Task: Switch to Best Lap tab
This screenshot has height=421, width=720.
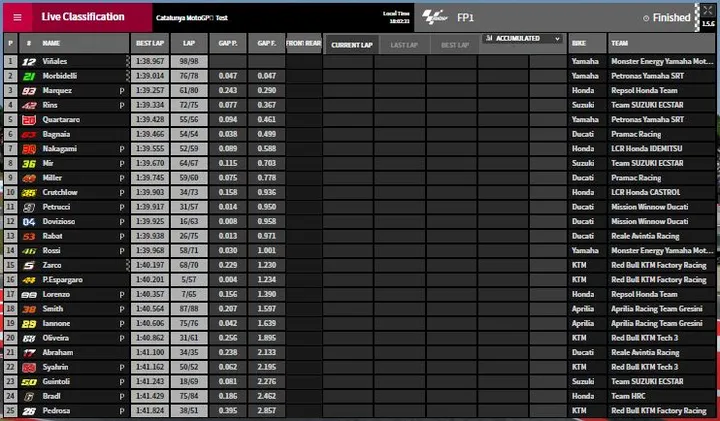Action: (455, 45)
